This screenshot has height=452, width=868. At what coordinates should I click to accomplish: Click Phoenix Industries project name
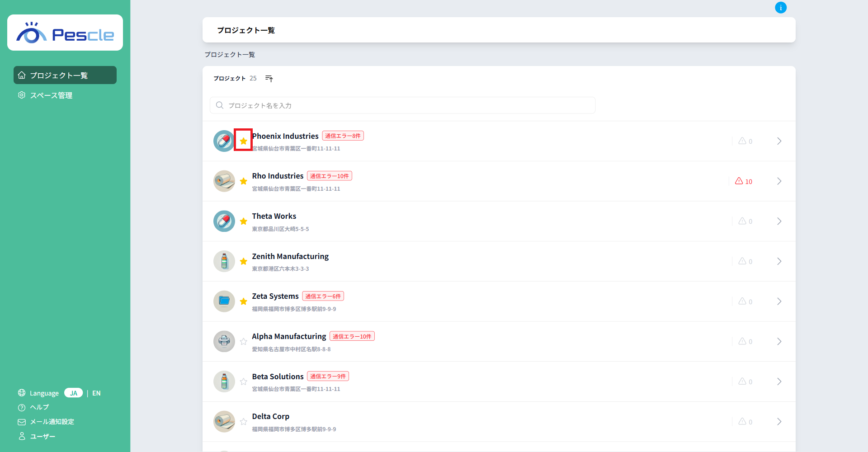pyautogui.click(x=285, y=136)
